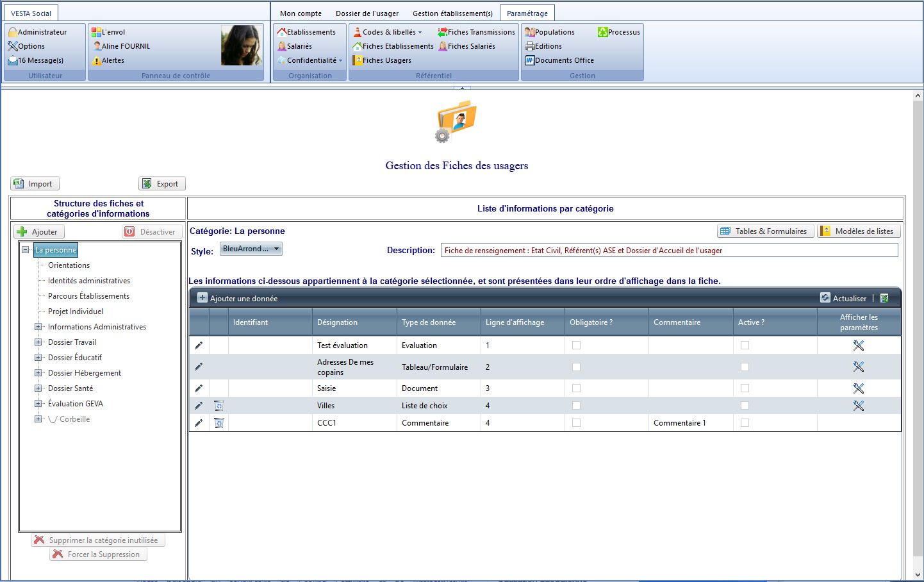This screenshot has height=582, width=924.
Task: Open Fiches Usagers in the ribbon
Action: 382,60
